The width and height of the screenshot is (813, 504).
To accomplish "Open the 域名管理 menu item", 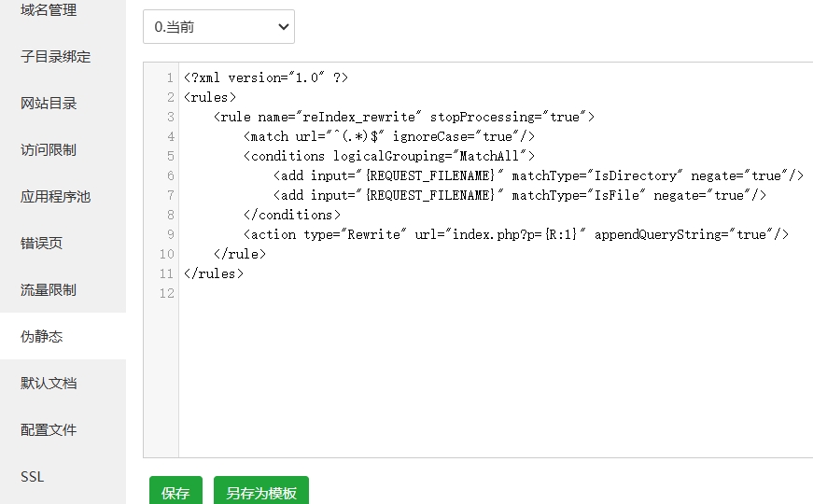I will coord(49,10).
